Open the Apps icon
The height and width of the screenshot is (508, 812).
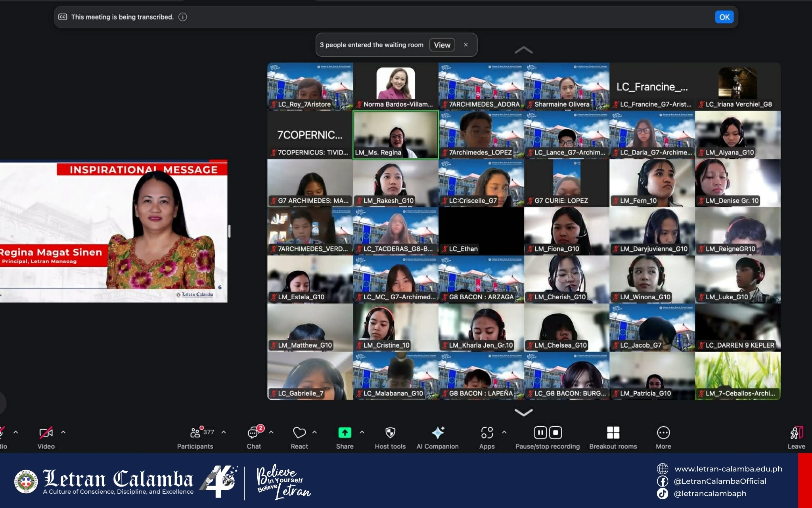pos(487,433)
